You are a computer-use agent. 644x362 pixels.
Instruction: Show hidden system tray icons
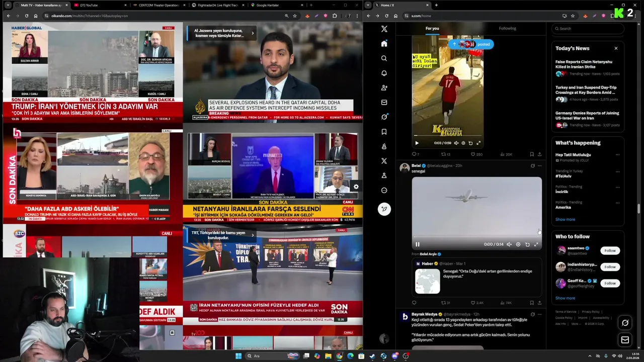pos(590,356)
